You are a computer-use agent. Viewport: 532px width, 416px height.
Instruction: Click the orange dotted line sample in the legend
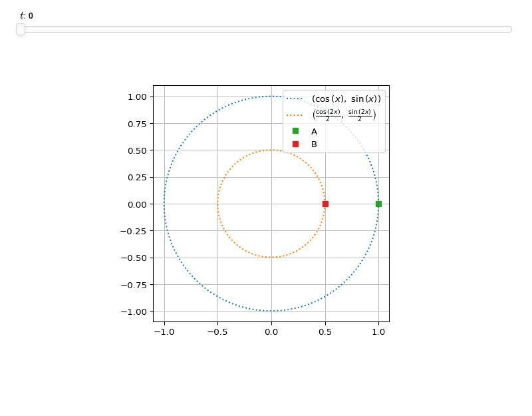294,115
